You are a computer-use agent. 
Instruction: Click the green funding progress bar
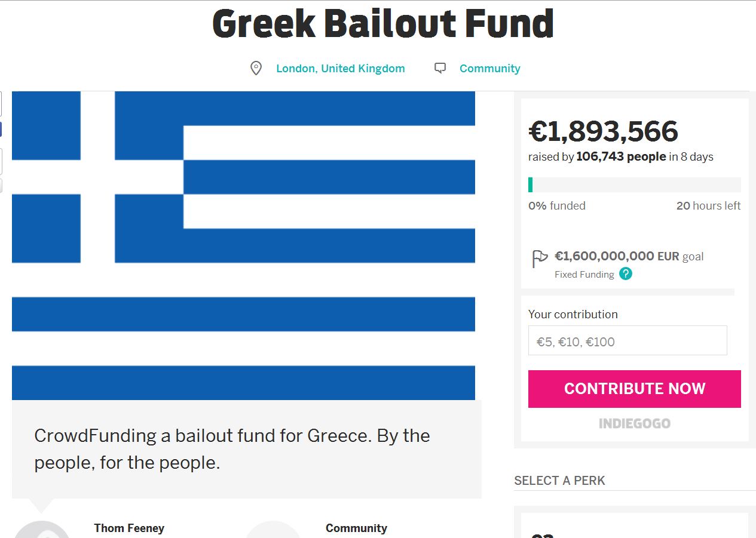[x=634, y=185]
